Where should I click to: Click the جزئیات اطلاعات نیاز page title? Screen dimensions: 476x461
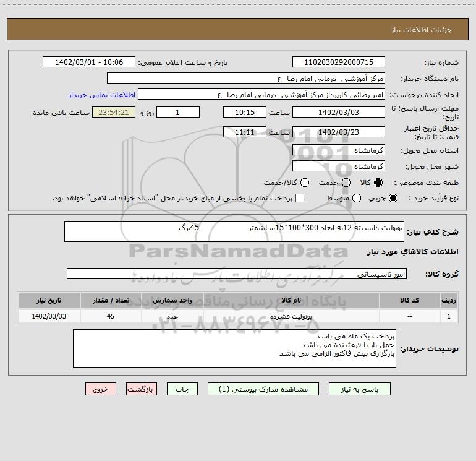click(x=422, y=30)
